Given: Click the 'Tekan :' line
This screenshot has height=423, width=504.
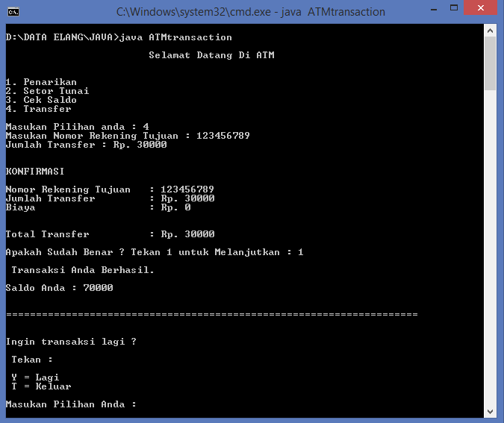Looking at the screenshot, I should point(32,360).
